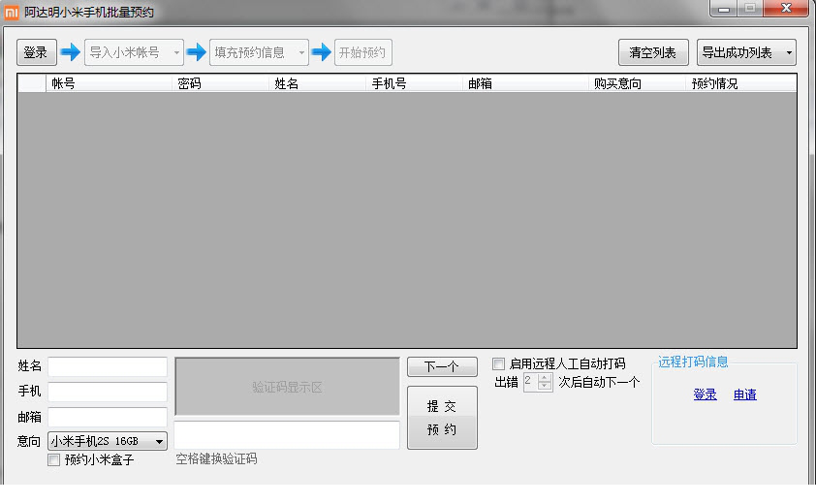816x504 pixels.
Task: Decrease the 出错 count spinner value
Action: pyautogui.click(x=545, y=387)
